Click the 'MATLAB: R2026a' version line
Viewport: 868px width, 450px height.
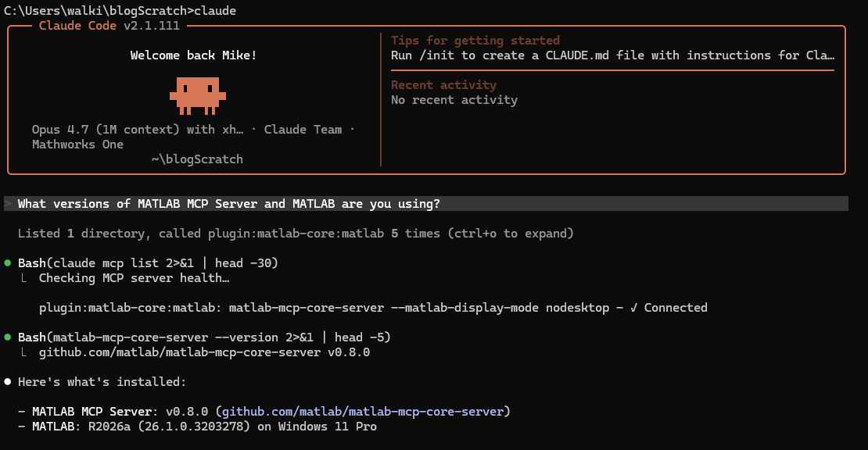tap(204, 427)
